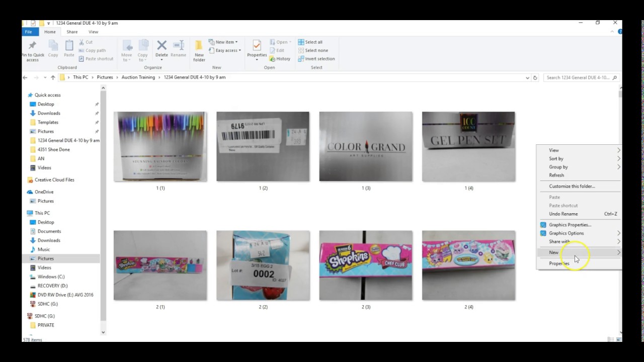Choose Undo Rename in context menu
This screenshot has width=644, height=362.
click(580, 214)
